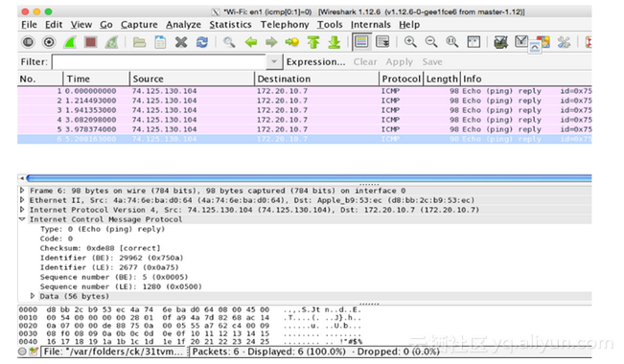Open the Capture menu
Screen dimensions: 624x364
[139, 25]
